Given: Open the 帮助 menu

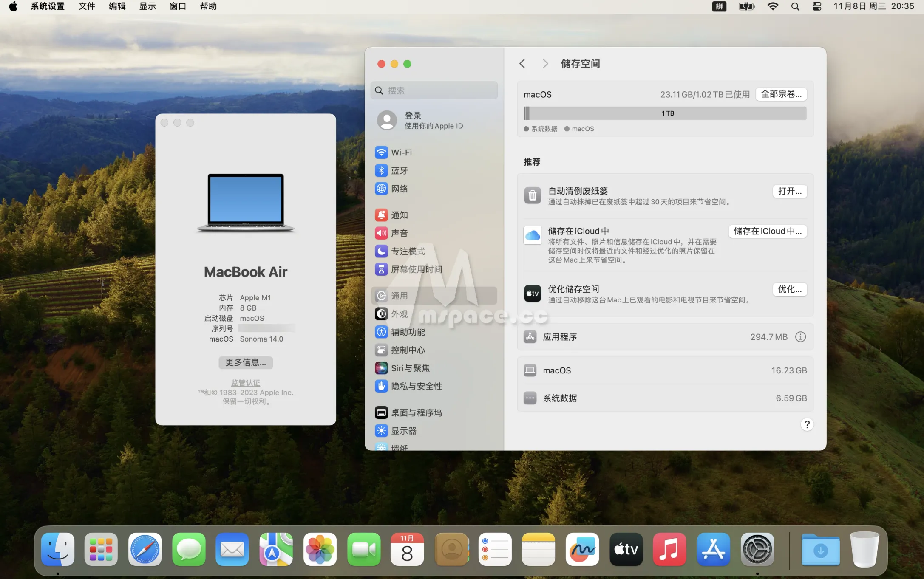Looking at the screenshot, I should 208,6.
